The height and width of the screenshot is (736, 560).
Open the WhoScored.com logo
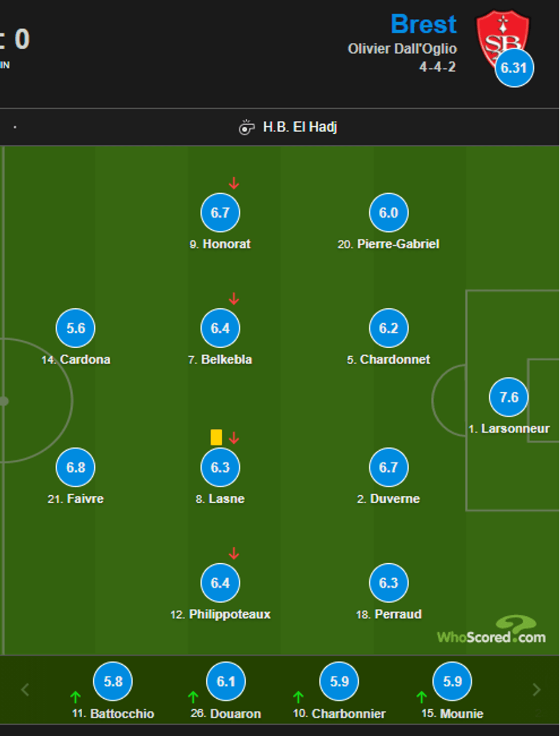click(x=491, y=631)
